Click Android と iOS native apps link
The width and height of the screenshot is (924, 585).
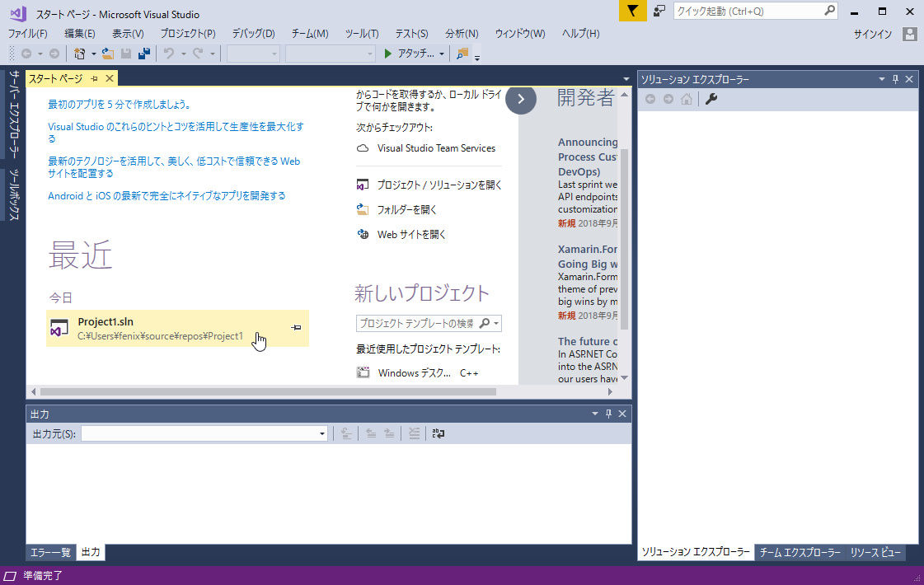coord(167,195)
